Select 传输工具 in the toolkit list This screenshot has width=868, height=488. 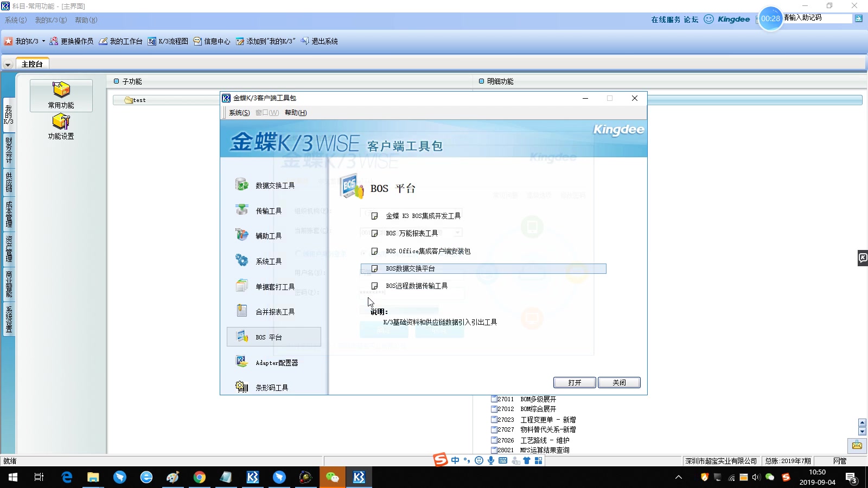259,210
